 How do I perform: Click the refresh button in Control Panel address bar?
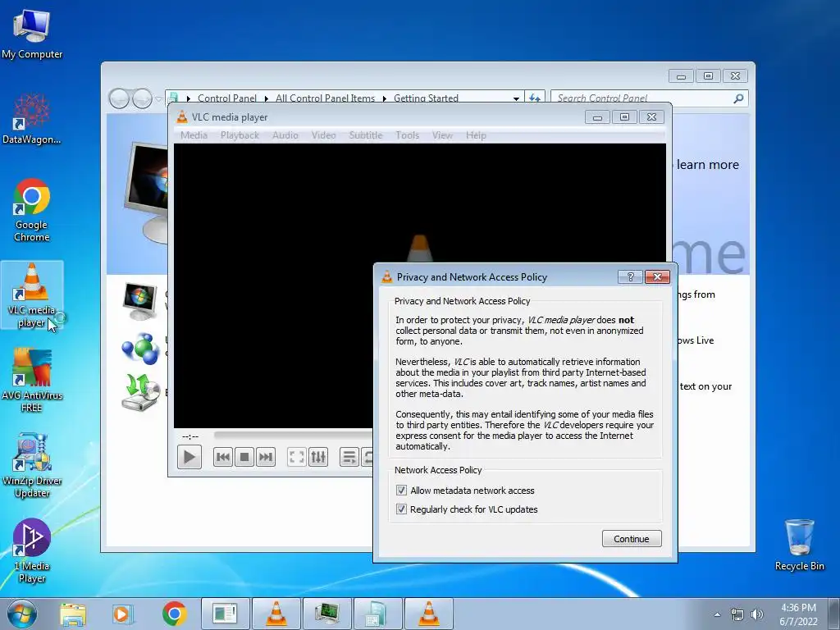pyautogui.click(x=535, y=98)
